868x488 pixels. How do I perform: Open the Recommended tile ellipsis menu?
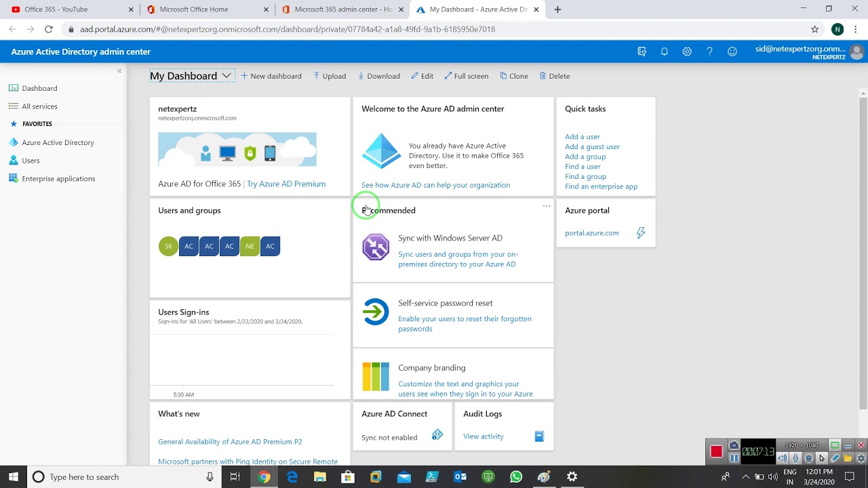point(547,206)
